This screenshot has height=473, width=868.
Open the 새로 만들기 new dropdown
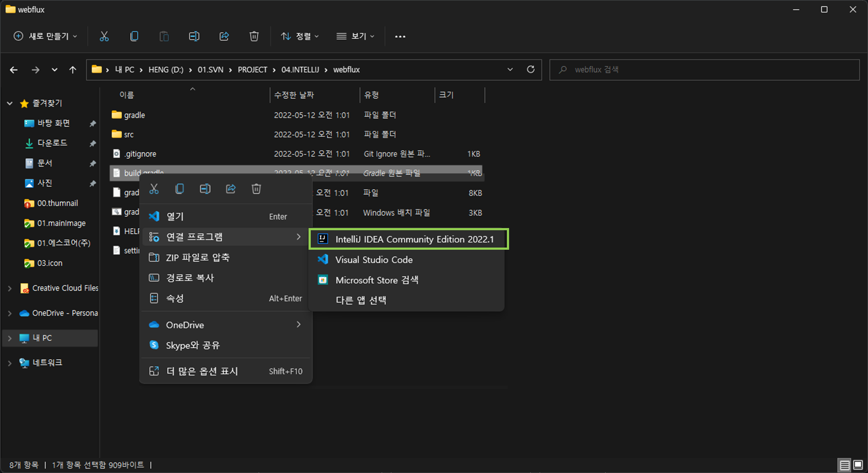point(46,36)
